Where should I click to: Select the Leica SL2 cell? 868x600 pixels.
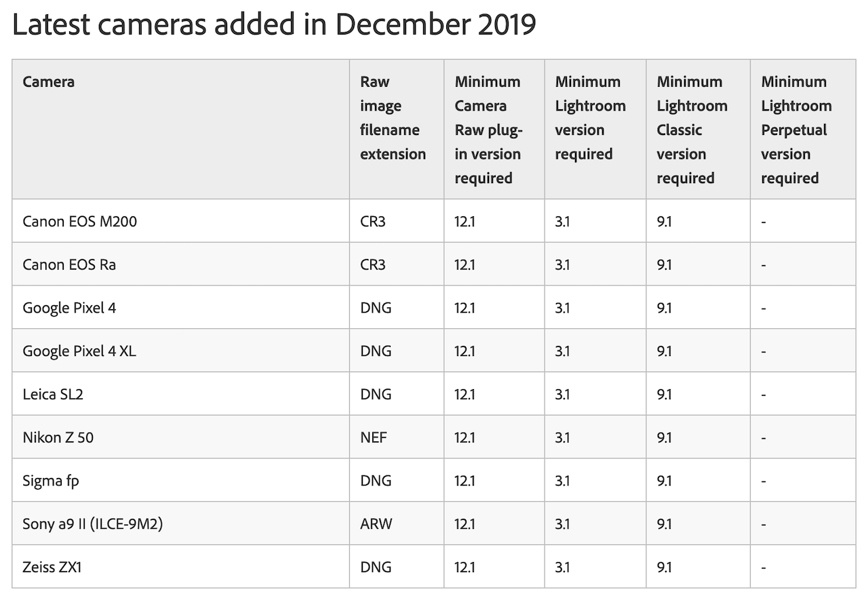(53, 394)
